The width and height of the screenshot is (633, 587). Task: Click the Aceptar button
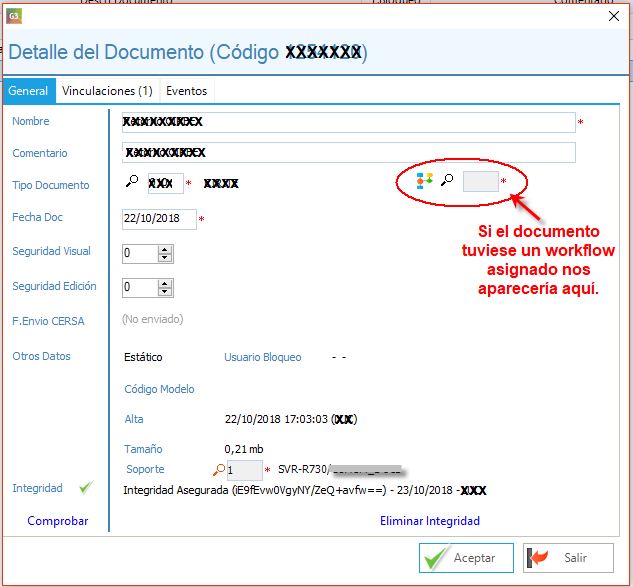click(x=466, y=558)
